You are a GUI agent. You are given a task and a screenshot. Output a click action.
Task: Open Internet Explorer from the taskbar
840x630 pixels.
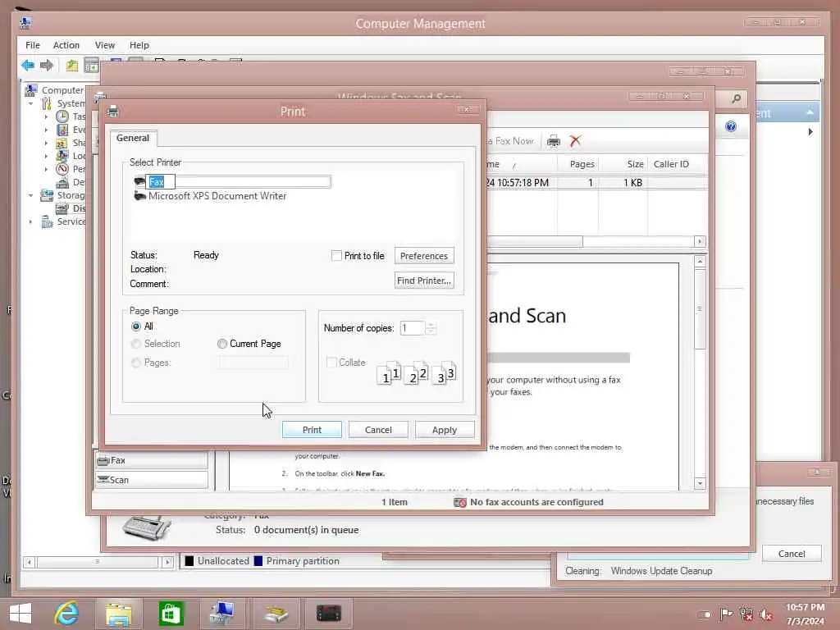point(67,613)
